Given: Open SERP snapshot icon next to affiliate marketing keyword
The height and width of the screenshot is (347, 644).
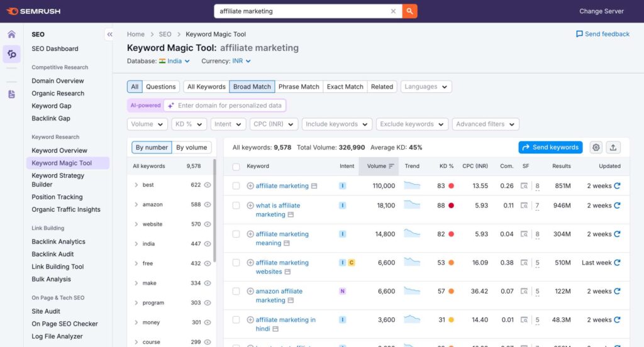Looking at the screenshot, I should click(x=314, y=186).
